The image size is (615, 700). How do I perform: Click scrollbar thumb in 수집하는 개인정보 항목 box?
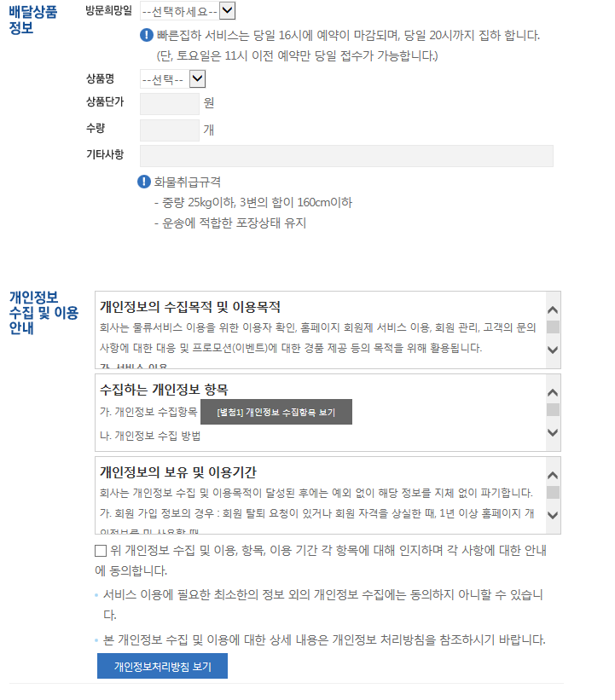point(553,409)
